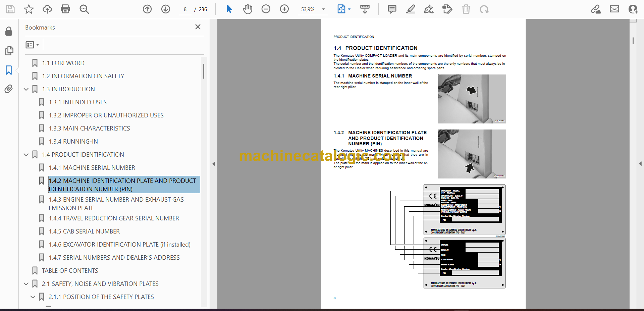Go to previous page arrow
Screen dimensions: 644x311
coord(147,9)
